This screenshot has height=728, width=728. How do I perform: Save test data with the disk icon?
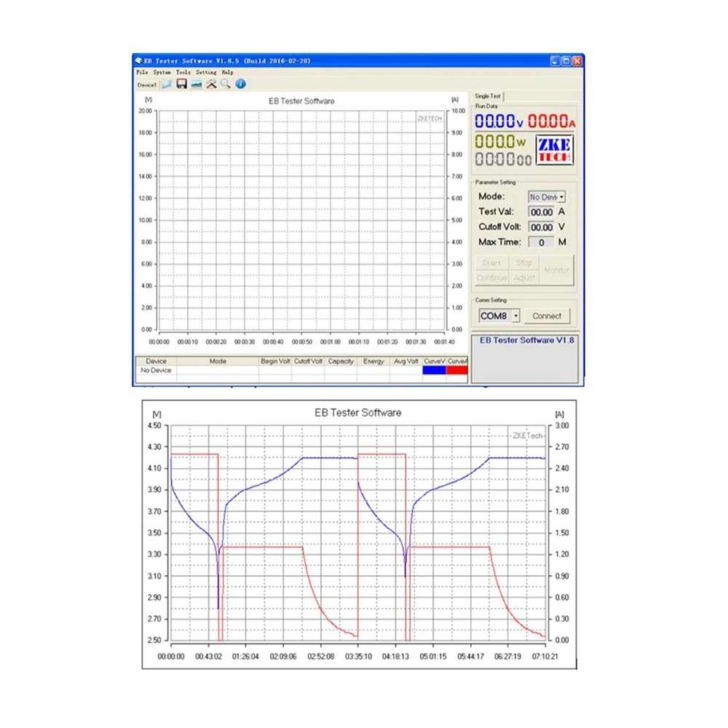182,84
